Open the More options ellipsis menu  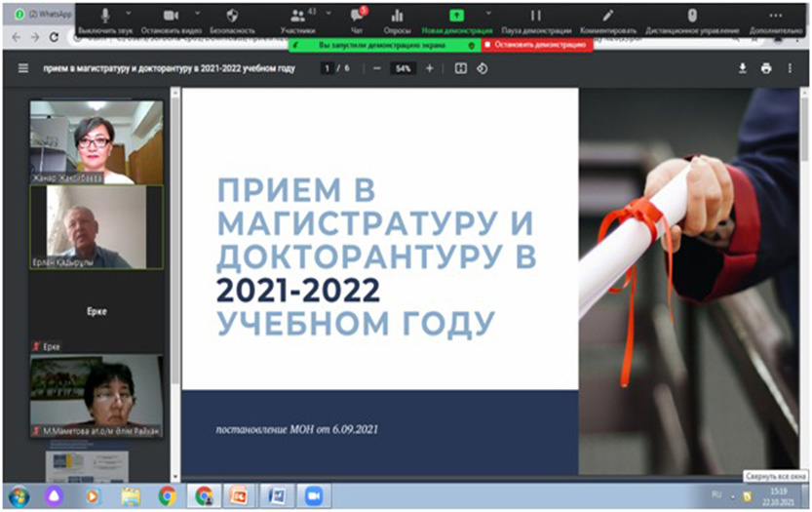click(776, 16)
